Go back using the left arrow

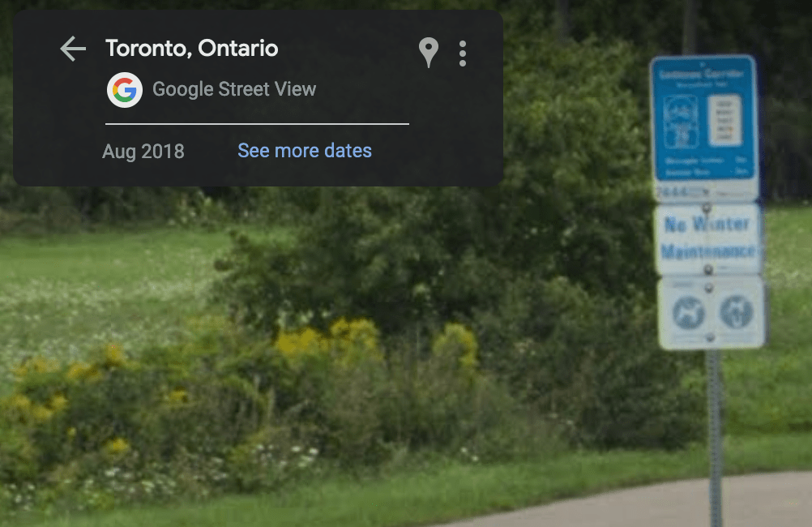point(73,49)
